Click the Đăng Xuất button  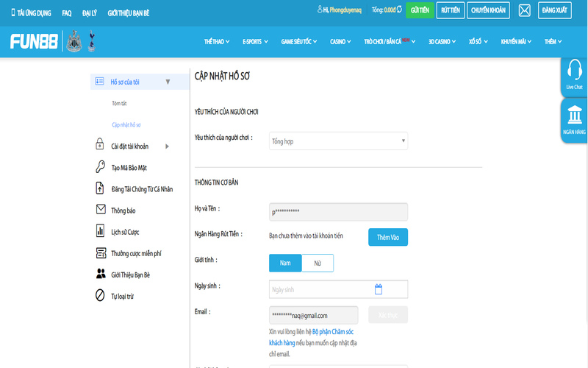tap(555, 10)
